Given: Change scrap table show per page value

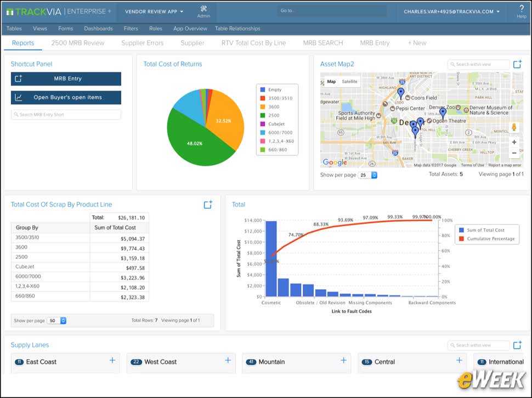Looking at the screenshot, I should pyautogui.click(x=56, y=321).
